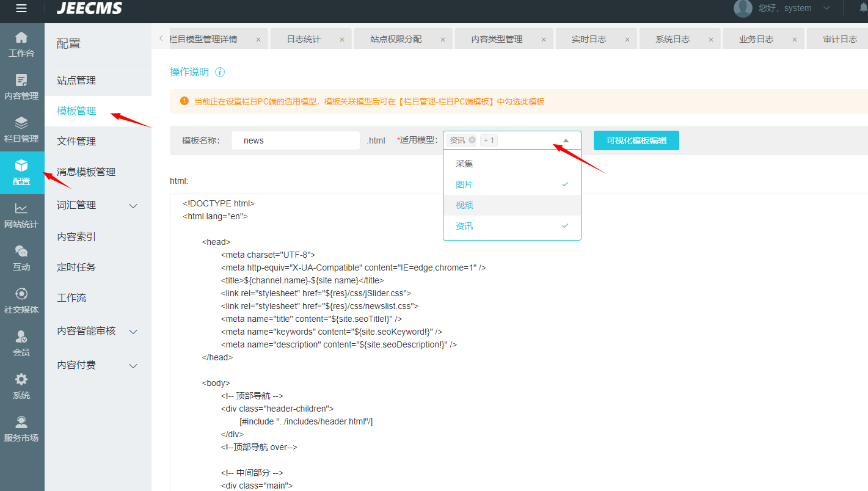This screenshot has width=868, height=491.
Task: Click the system user avatar
Action: click(743, 8)
